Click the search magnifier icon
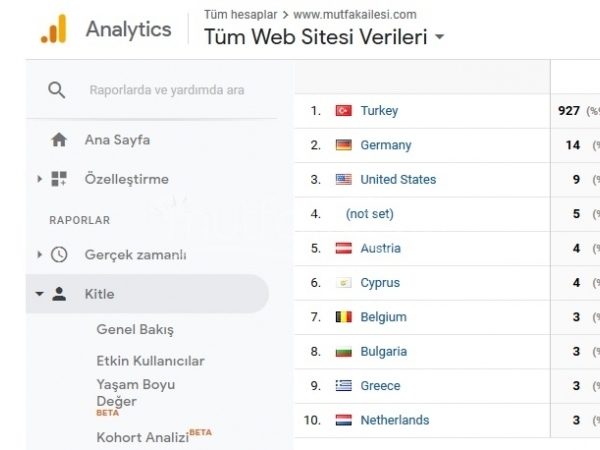 (57, 90)
